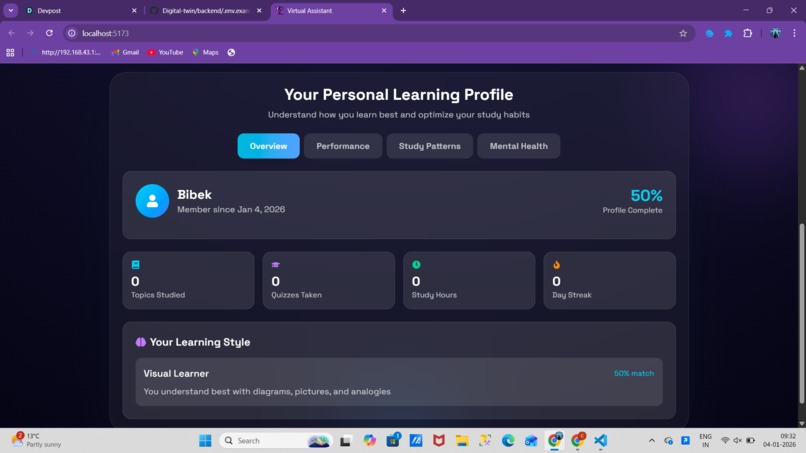This screenshot has width=806, height=453.
Task: Show hidden system tray icons
Action: [652, 441]
